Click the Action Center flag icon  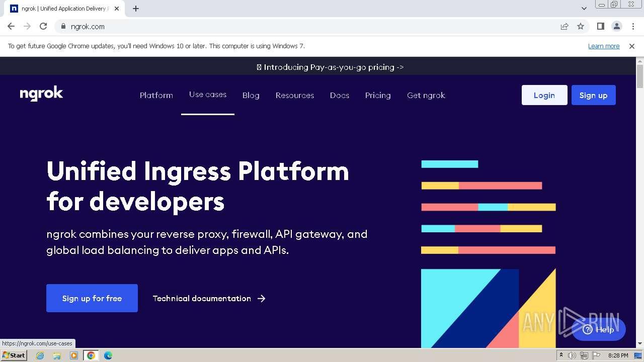[x=596, y=355]
